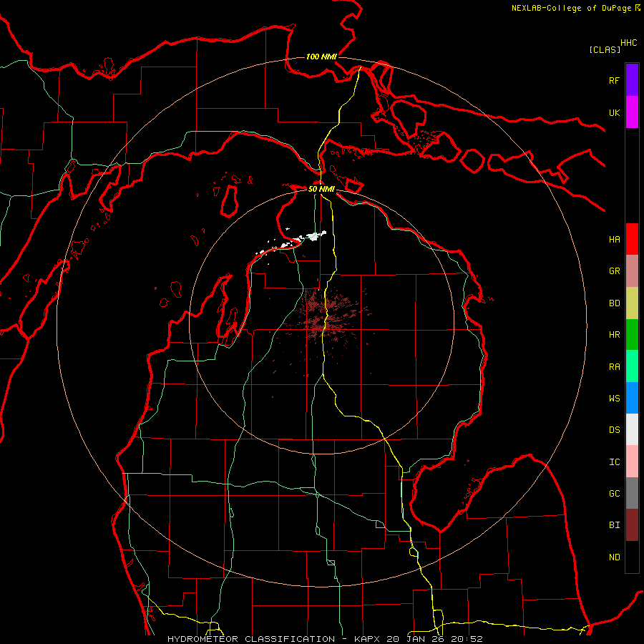Click the HYDROMETEOR CLASSIFICATION title text
The width and height of the screenshot is (644, 644).
[251, 639]
